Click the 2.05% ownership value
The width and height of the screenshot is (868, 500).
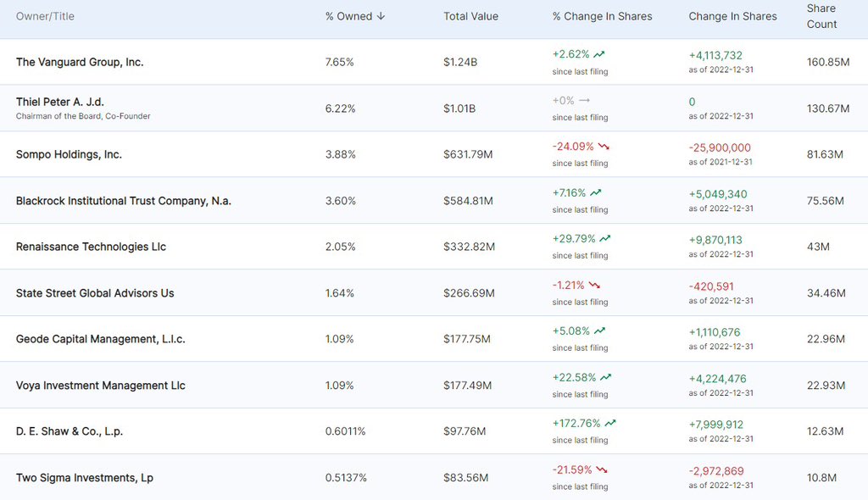(341, 247)
